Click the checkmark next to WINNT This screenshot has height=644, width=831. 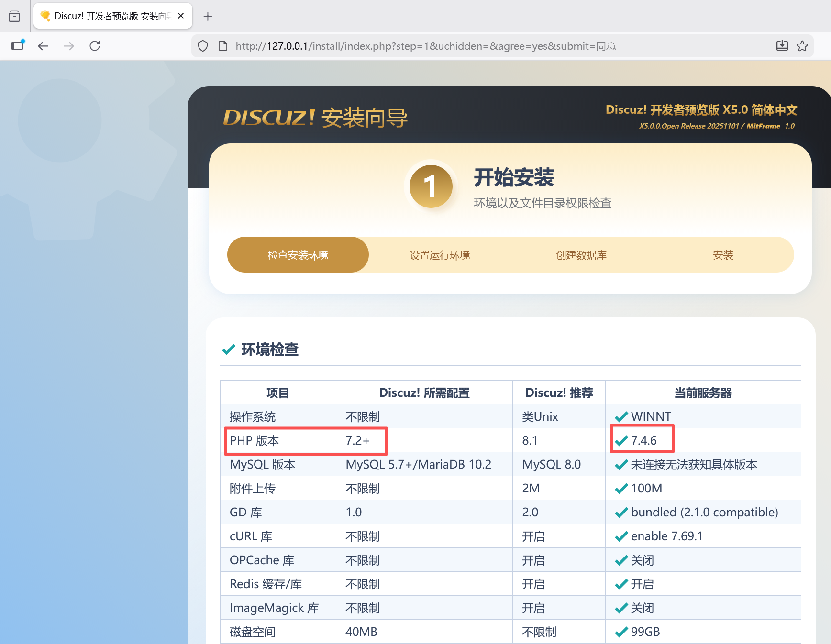621,416
